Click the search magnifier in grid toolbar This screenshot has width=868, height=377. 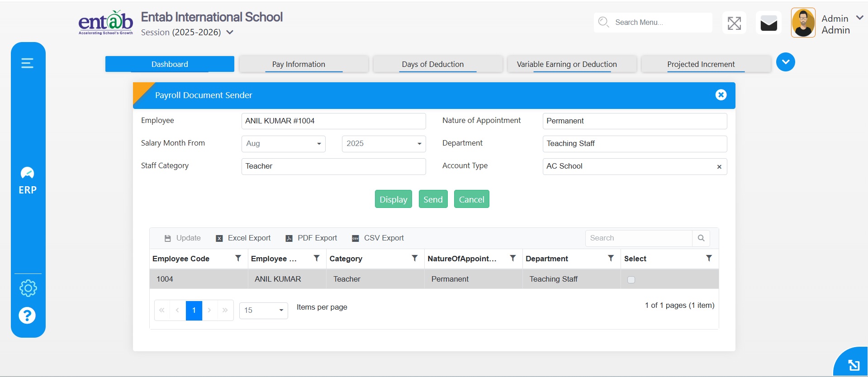(x=701, y=238)
